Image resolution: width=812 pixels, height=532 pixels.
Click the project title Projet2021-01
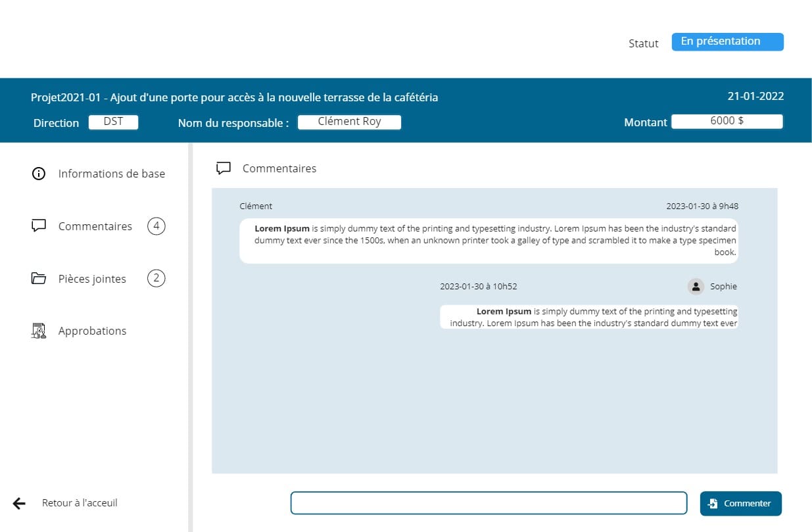(234, 97)
